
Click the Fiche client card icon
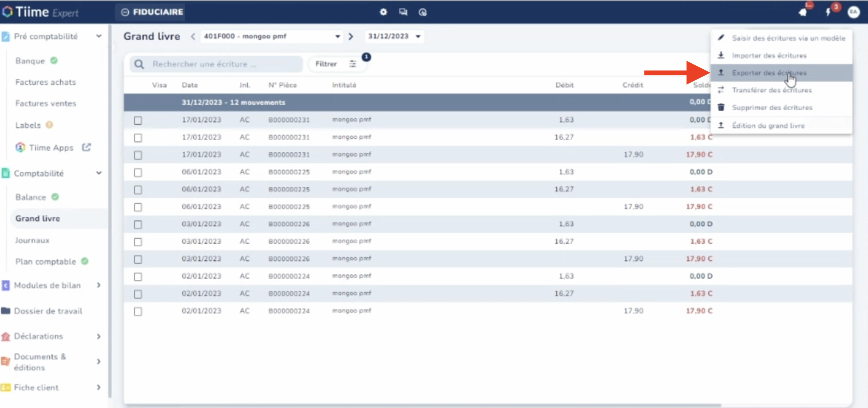5,387
